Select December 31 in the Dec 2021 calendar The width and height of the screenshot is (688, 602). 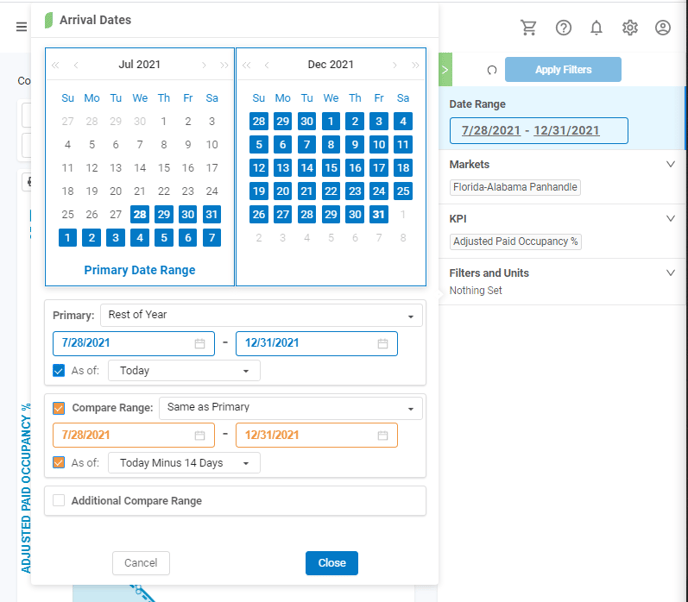379,215
